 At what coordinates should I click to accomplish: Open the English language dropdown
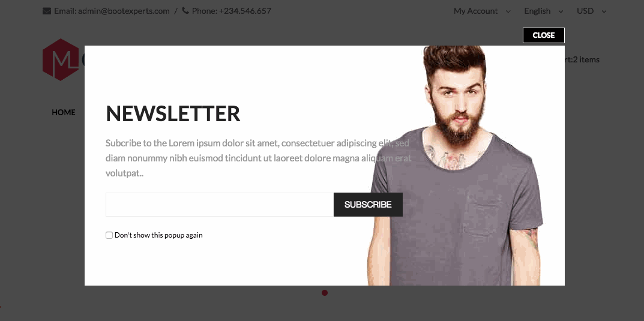[x=544, y=11]
